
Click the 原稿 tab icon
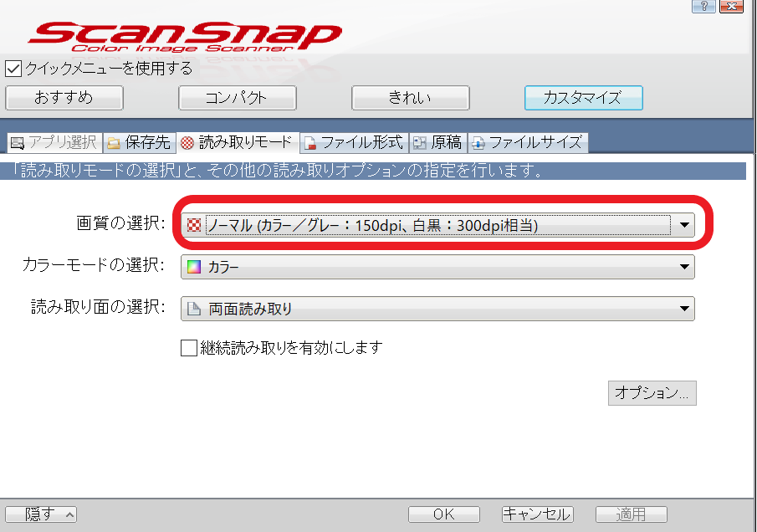[420, 143]
